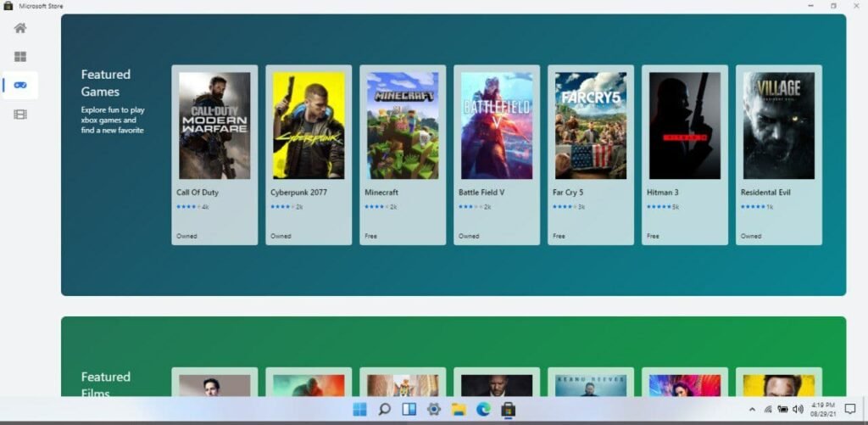Click the Residental Evil title text
868x425 pixels.
pyautogui.click(x=765, y=193)
